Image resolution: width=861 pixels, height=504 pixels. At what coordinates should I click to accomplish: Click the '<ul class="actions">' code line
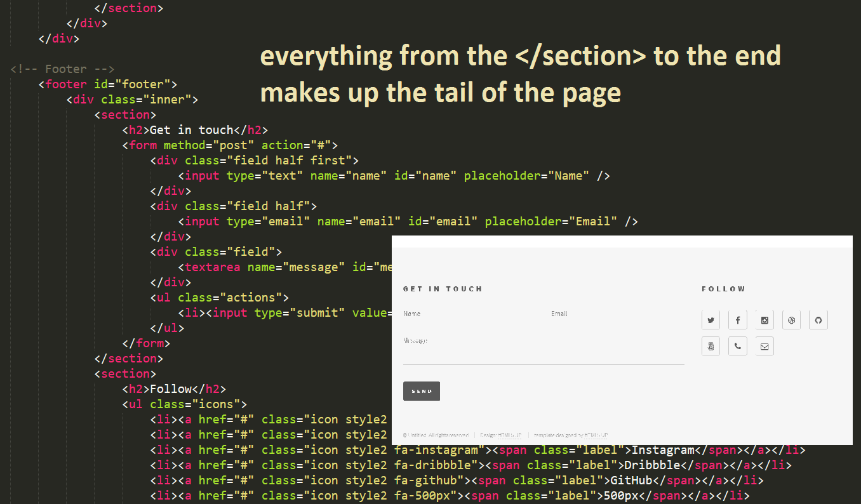220,298
